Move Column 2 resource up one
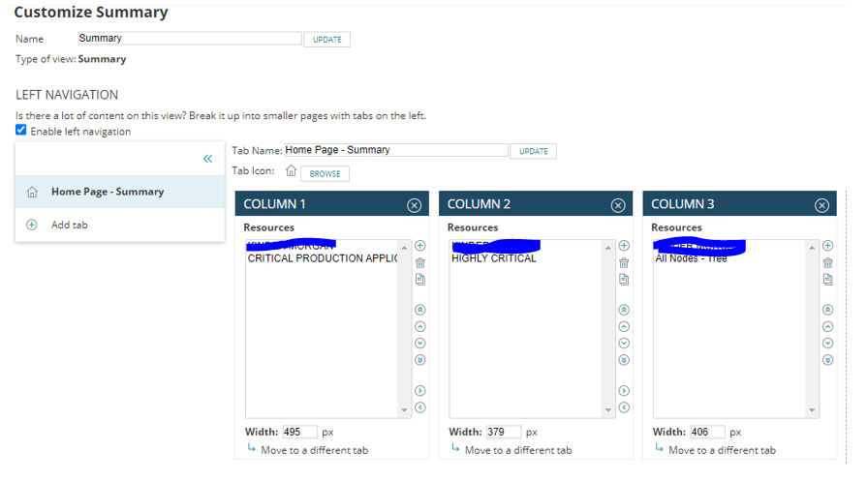 coord(624,326)
